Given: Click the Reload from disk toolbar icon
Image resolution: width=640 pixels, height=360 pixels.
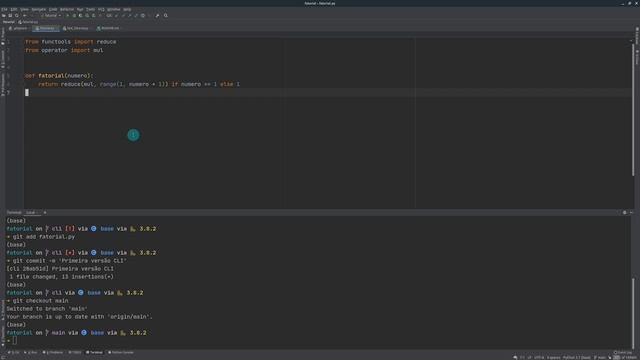Looking at the screenshot, I should coord(17,16).
